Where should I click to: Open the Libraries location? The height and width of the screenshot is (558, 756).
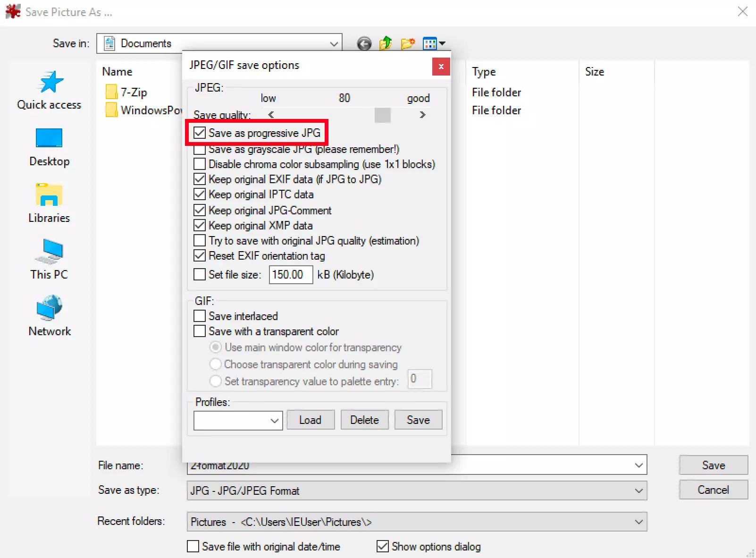coord(49,204)
